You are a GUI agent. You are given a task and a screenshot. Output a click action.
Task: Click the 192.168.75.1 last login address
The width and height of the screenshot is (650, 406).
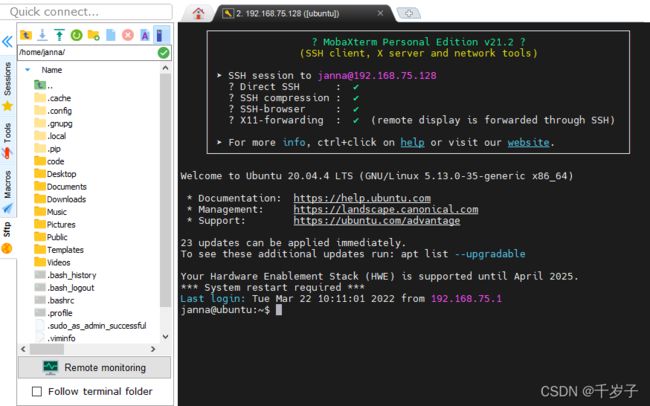(466, 299)
